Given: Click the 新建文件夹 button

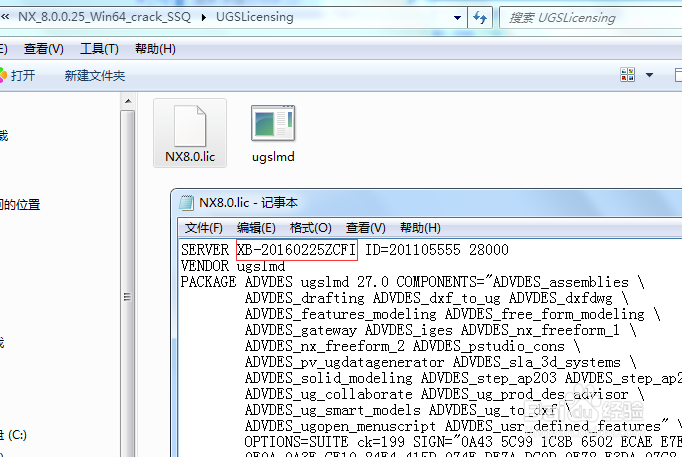Looking at the screenshot, I should [x=95, y=76].
